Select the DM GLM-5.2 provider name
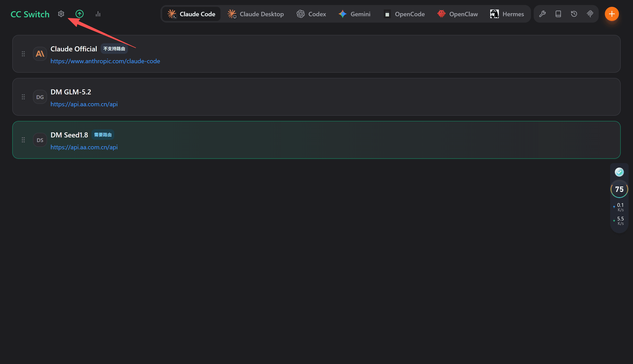633x364 pixels. [71, 92]
